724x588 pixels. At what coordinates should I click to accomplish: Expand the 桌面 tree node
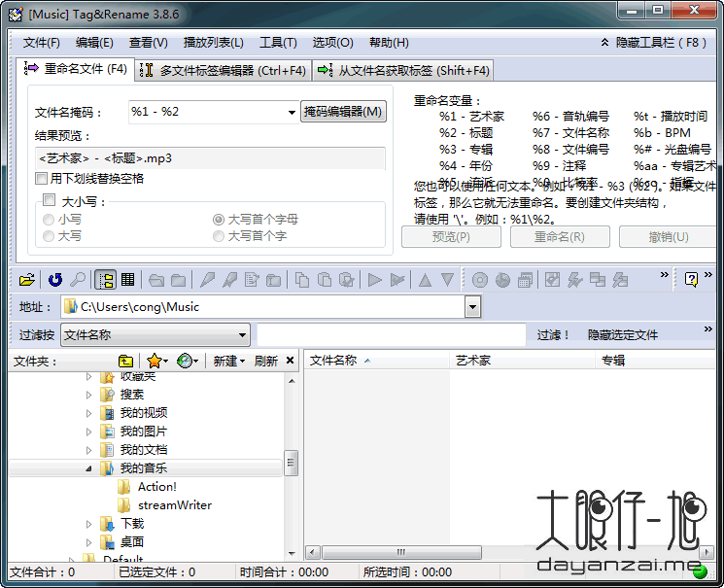(88, 542)
